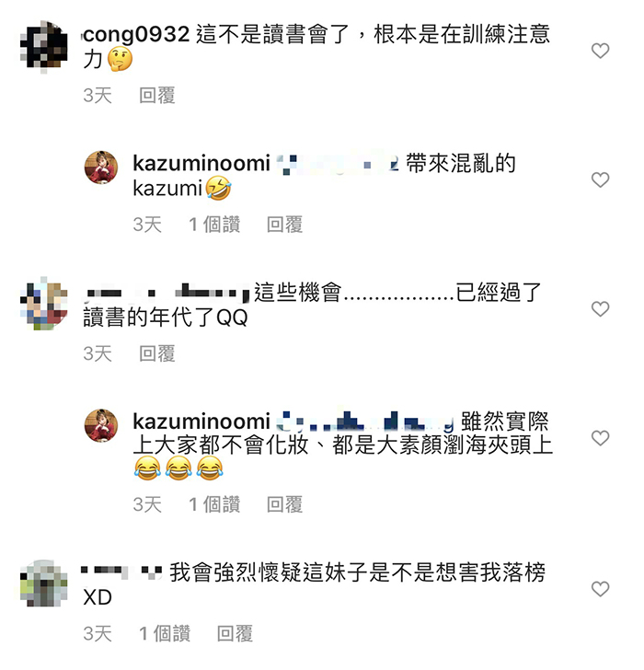The image size is (644, 670).
Task: Like kazuminoomi's 雖然實際 reply with heart
Action: (x=600, y=438)
